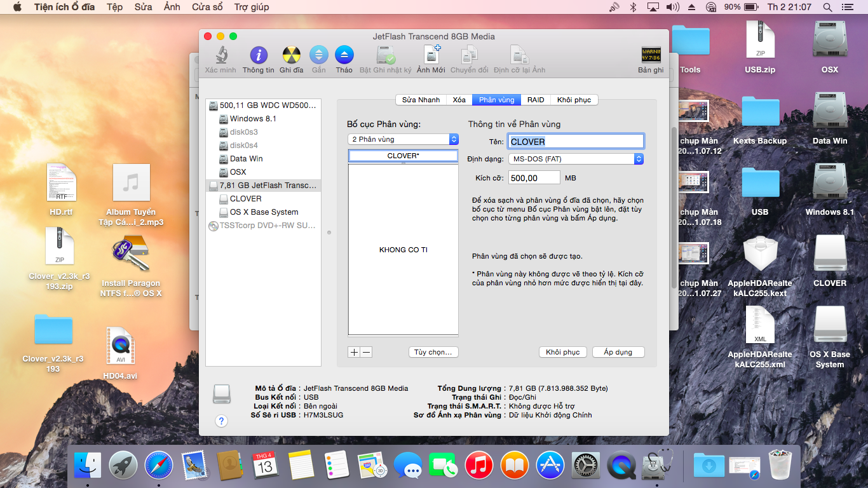Click the Ghi đĩa burn icon
868x488 pixels.
coord(292,55)
